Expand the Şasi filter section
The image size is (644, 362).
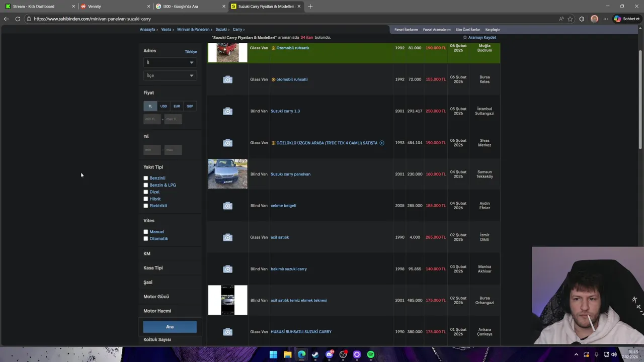(148, 283)
